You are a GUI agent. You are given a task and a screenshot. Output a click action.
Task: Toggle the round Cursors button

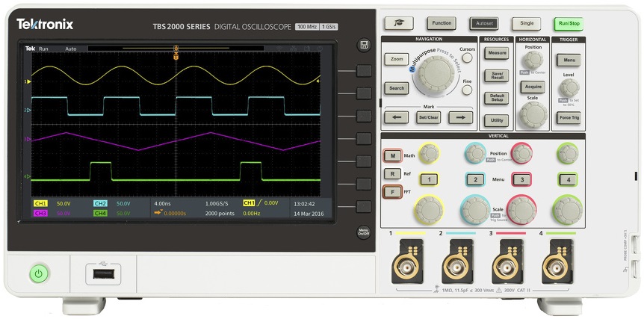click(x=467, y=58)
